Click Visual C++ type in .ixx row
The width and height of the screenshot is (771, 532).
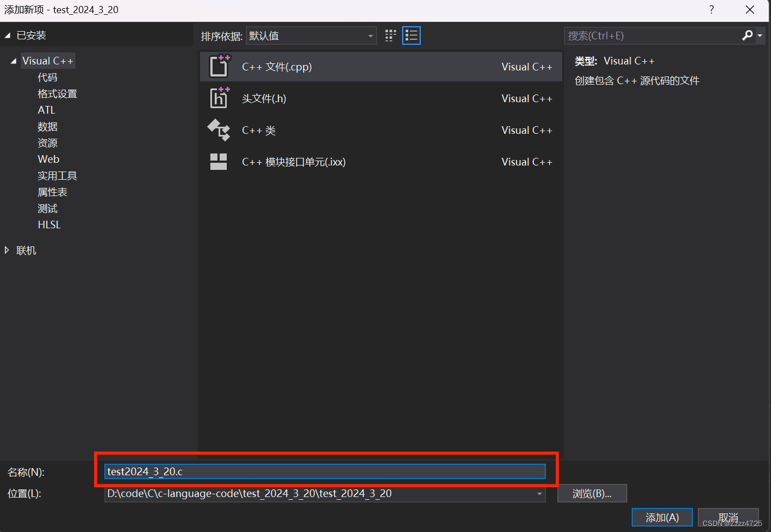(x=527, y=162)
